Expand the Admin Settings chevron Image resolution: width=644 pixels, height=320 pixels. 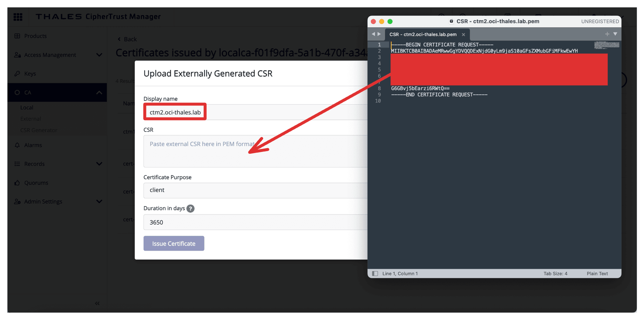99,201
